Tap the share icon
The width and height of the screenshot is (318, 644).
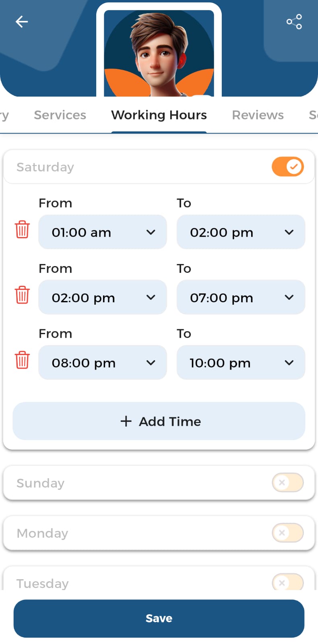(x=294, y=22)
